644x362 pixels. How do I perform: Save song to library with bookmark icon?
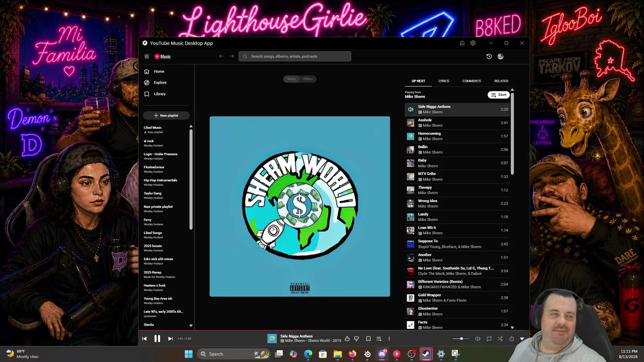[368, 339]
